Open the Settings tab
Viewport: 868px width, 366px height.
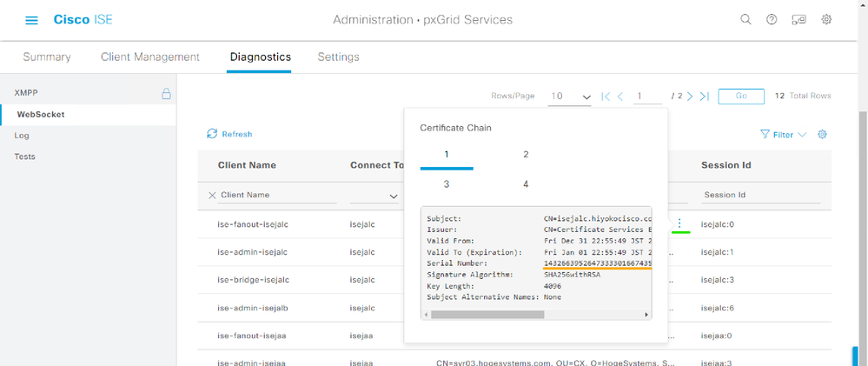pyautogui.click(x=338, y=57)
